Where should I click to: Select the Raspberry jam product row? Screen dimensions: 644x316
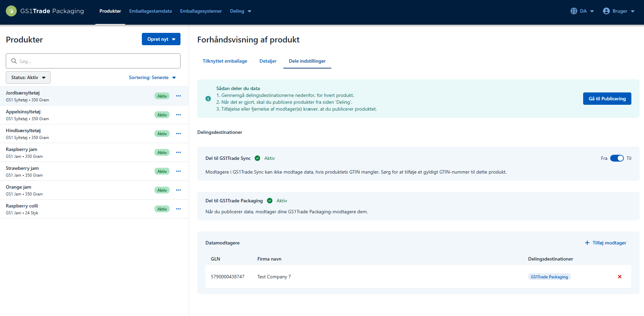94,152
